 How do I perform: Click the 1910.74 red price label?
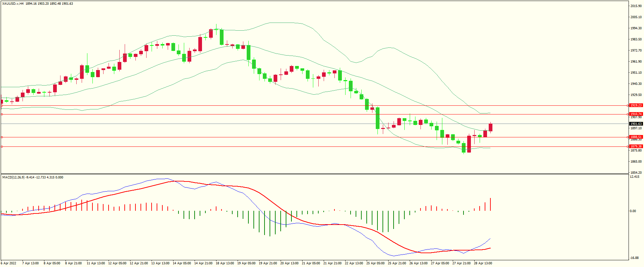click(x=636, y=114)
